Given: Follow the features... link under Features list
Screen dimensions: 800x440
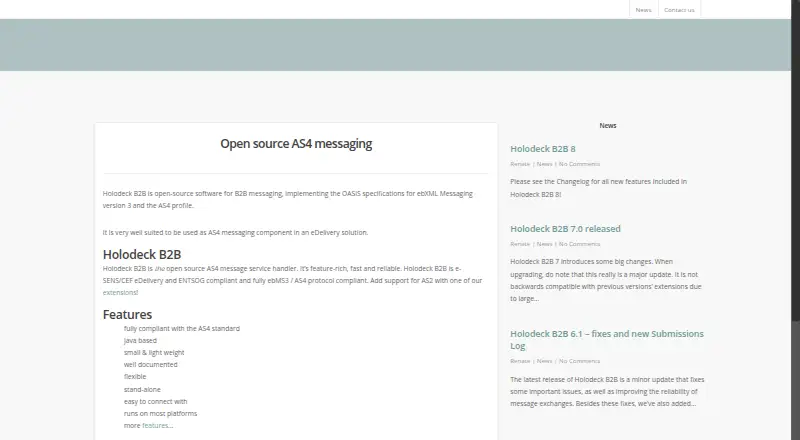Looking at the screenshot, I should click(158, 425).
